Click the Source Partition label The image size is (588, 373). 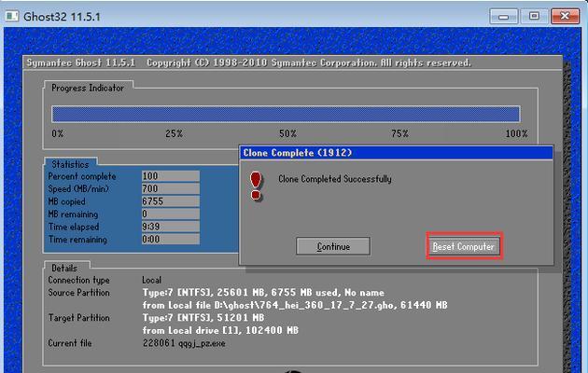click(x=78, y=293)
